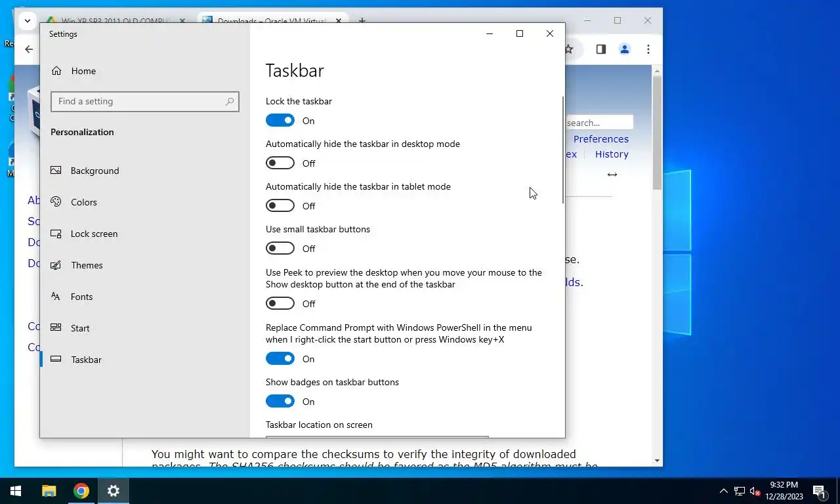The image size is (840, 504).
Task: Focus the Find a setting search box
Action: point(144,102)
